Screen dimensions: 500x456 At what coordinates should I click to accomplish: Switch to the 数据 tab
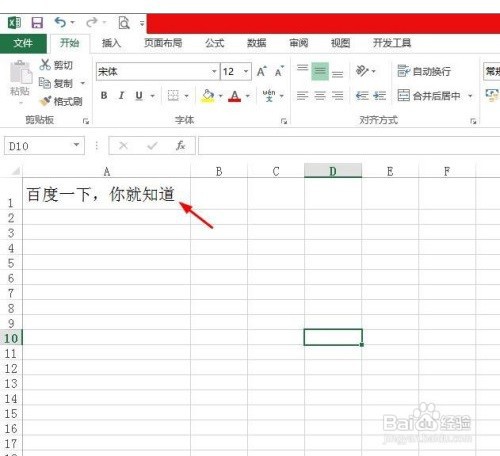(x=256, y=43)
